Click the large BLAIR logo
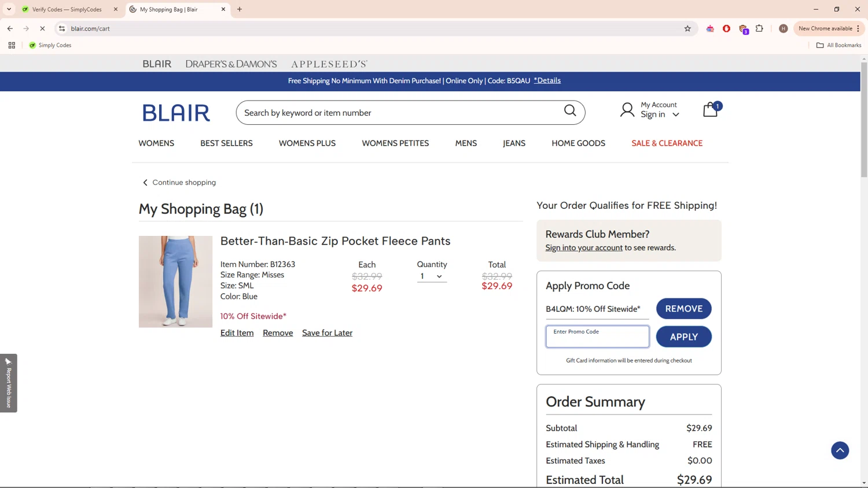This screenshot has width=868, height=488. tap(176, 113)
